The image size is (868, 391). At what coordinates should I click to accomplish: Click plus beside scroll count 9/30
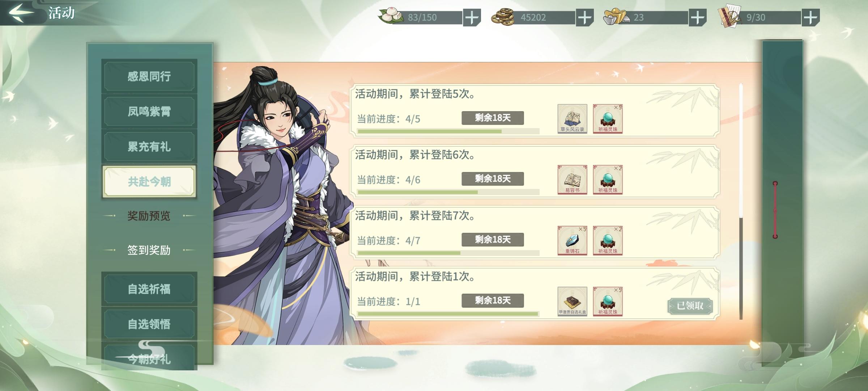tap(810, 17)
